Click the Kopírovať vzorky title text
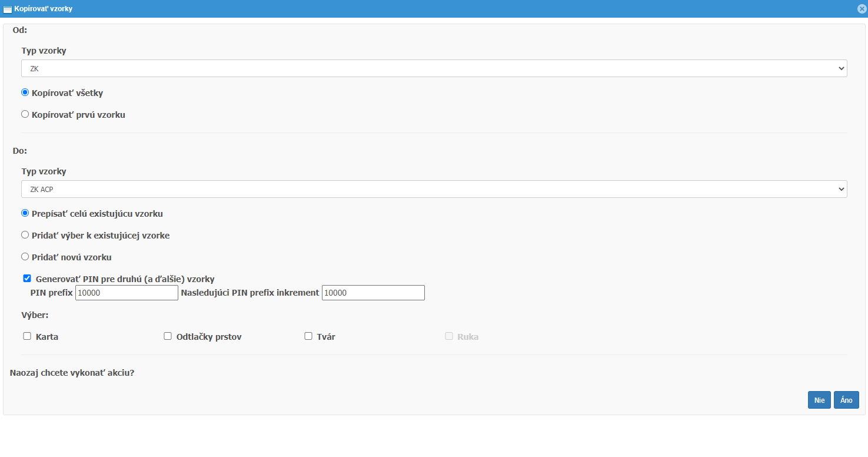This screenshot has width=868, height=457. (44, 9)
